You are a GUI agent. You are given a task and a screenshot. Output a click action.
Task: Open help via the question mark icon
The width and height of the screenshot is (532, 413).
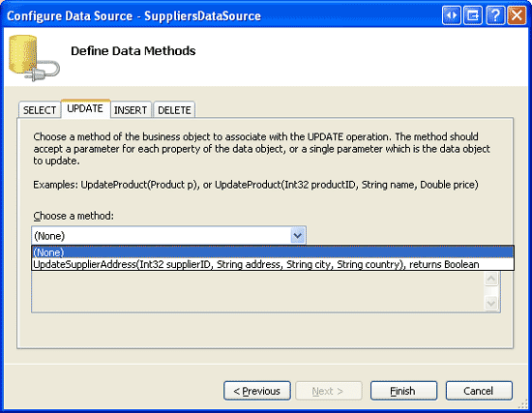[495, 15]
